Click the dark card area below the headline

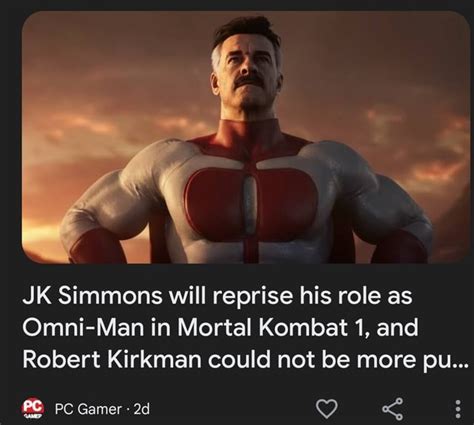coord(233,385)
